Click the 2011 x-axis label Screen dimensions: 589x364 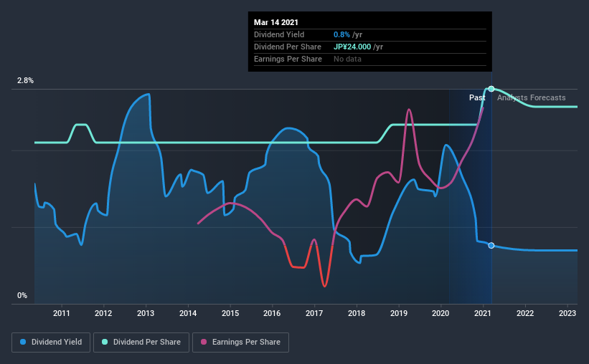61,313
